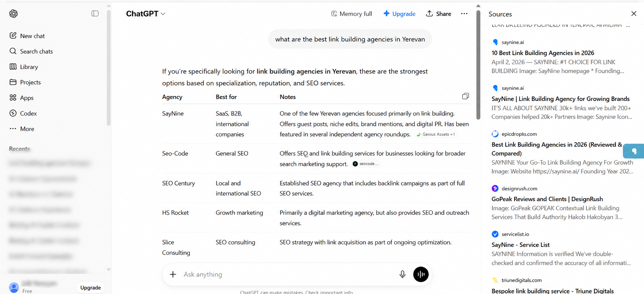This screenshot has height=294, width=644.
Task: Click the Memory full icon
Action: (334, 14)
